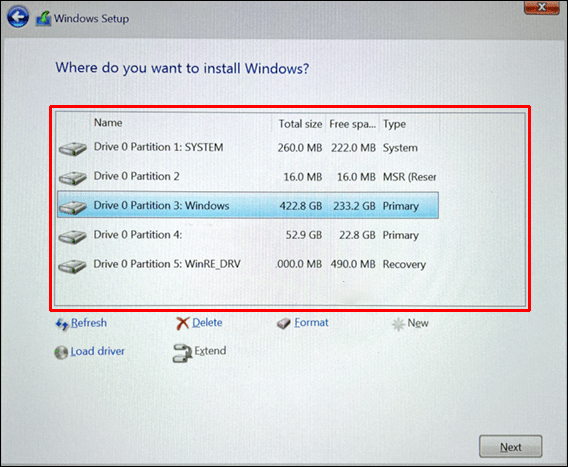Image resolution: width=568 pixels, height=467 pixels.
Task: Delete the selected partition
Action: click(x=207, y=322)
